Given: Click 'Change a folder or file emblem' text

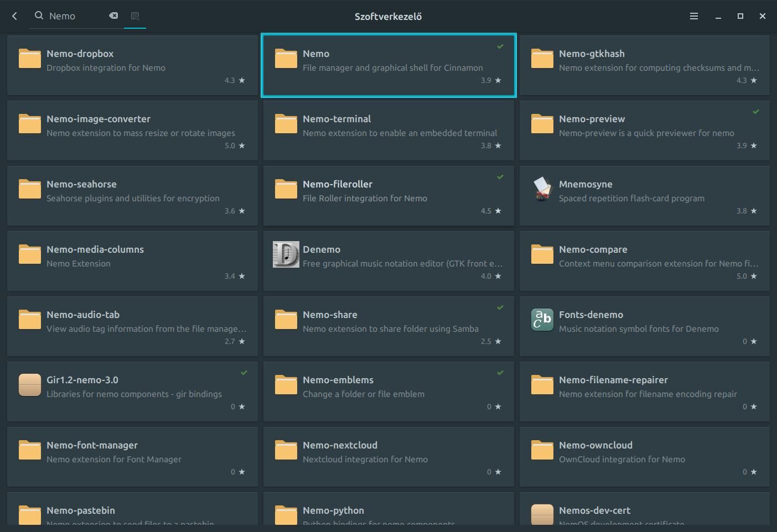Looking at the screenshot, I should tap(364, 394).
